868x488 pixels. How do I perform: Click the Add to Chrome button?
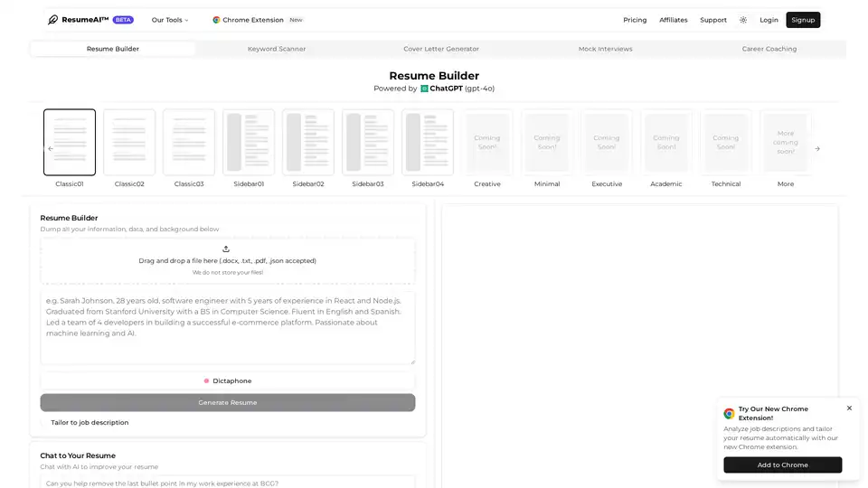tap(782, 465)
